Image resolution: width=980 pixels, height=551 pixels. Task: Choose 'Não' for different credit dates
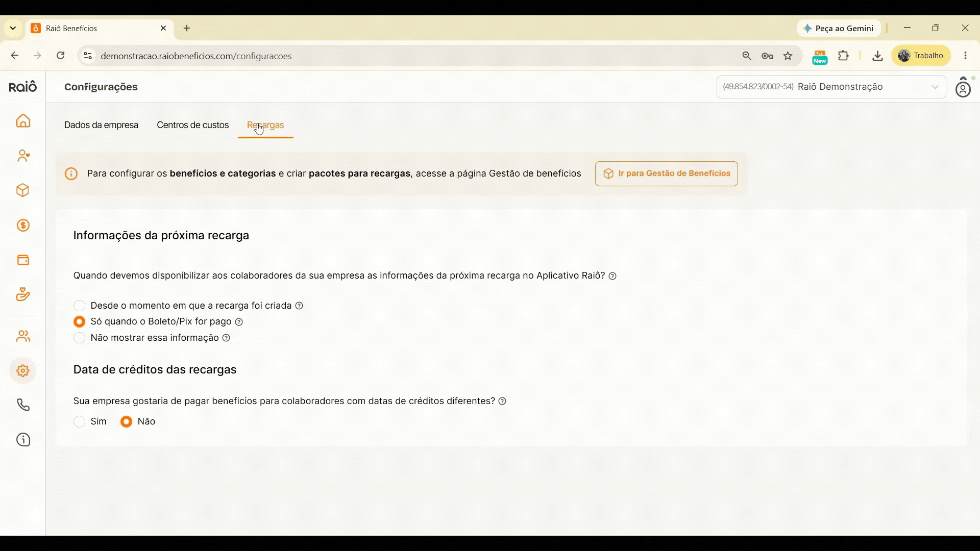(126, 421)
